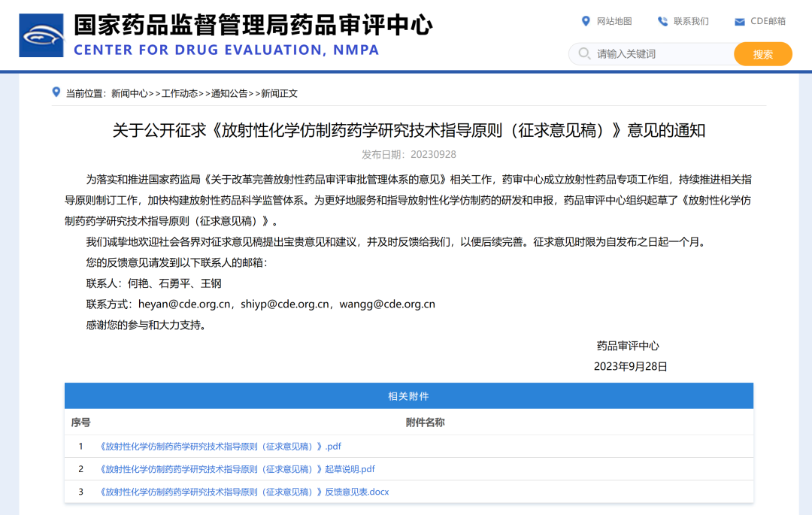Click the 附件名称 column header
The width and height of the screenshot is (812, 515).
pos(425,423)
